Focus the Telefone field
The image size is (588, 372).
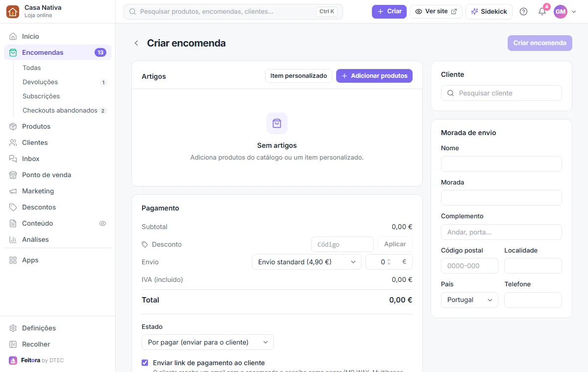tap(533, 300)
